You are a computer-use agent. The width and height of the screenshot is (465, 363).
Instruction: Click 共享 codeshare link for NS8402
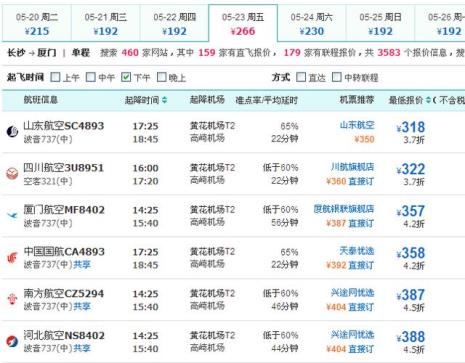(82, 348)
